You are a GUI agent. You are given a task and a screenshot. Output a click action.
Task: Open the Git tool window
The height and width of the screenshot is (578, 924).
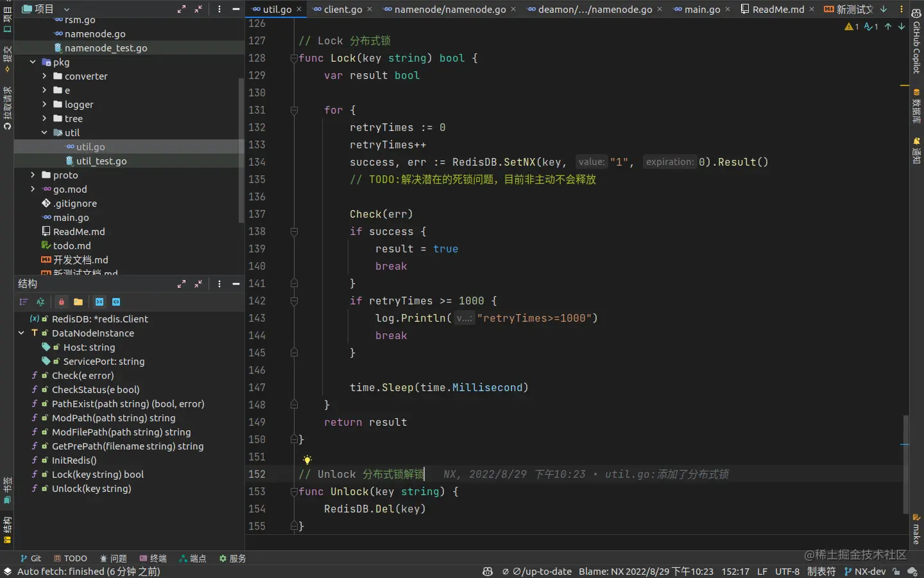[30, 559]
